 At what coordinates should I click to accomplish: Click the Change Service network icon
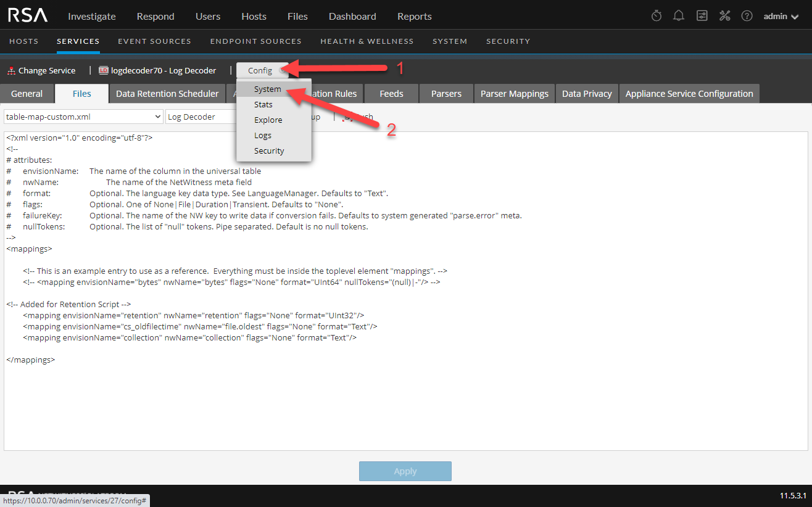tap(11, 71)
